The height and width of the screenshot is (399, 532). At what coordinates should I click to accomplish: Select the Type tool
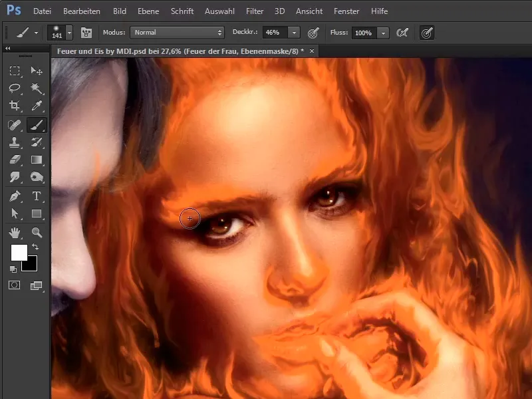coord(37,196)
